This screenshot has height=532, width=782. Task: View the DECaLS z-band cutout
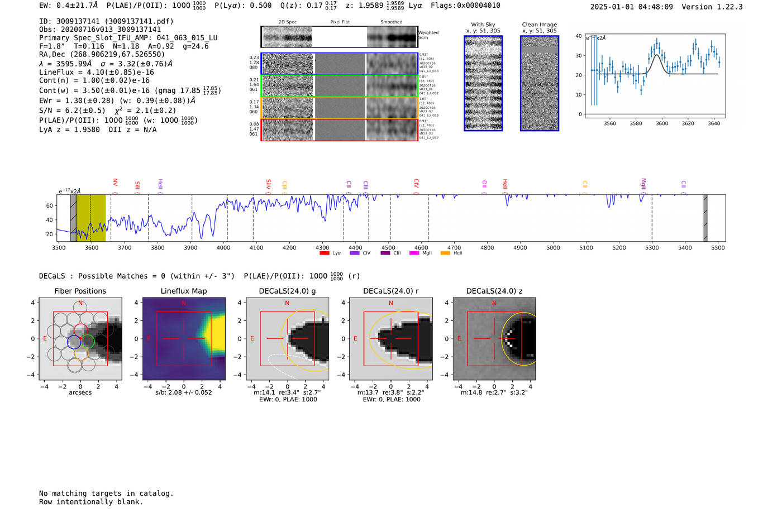494,339
